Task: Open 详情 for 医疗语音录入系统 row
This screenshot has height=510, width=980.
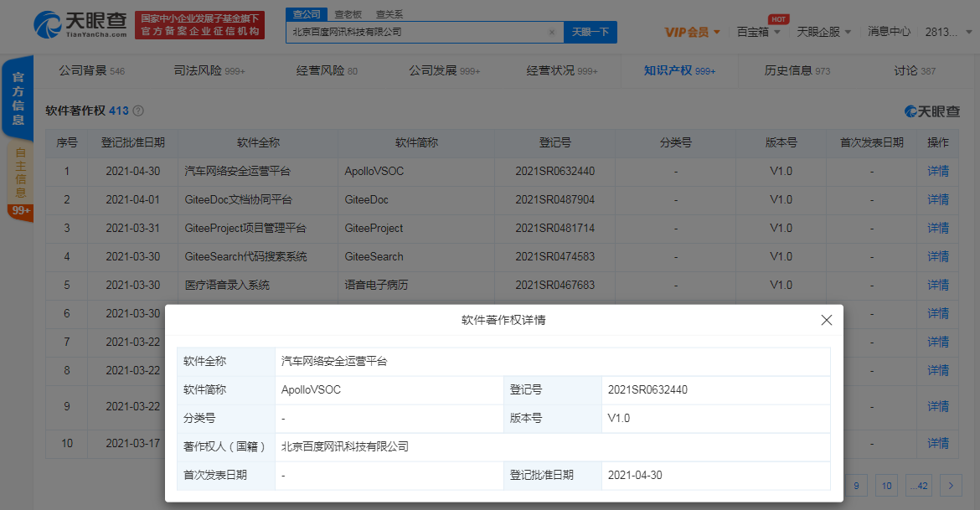Action: pos(937,285)
